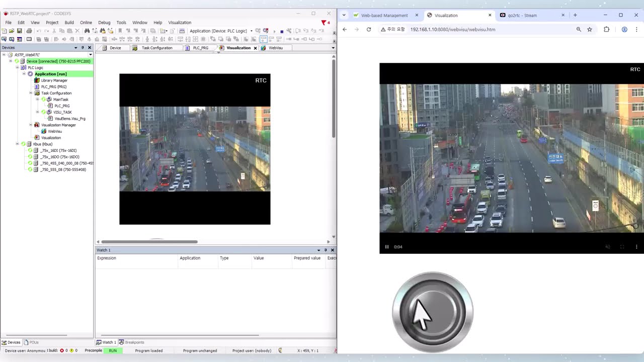Click the Cut scissors icon

pyautogui.click(x=54, y=31)
